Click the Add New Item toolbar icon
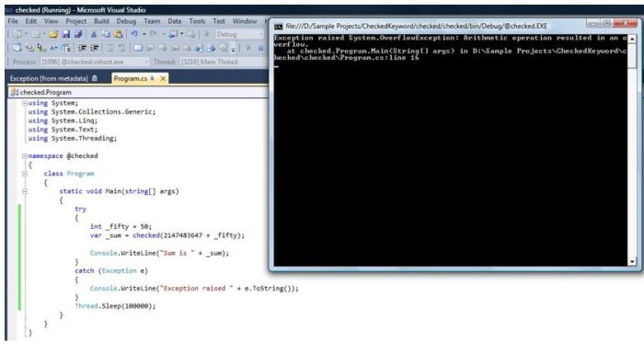Screen dimensions: 644x353 (x=36, y=34)
